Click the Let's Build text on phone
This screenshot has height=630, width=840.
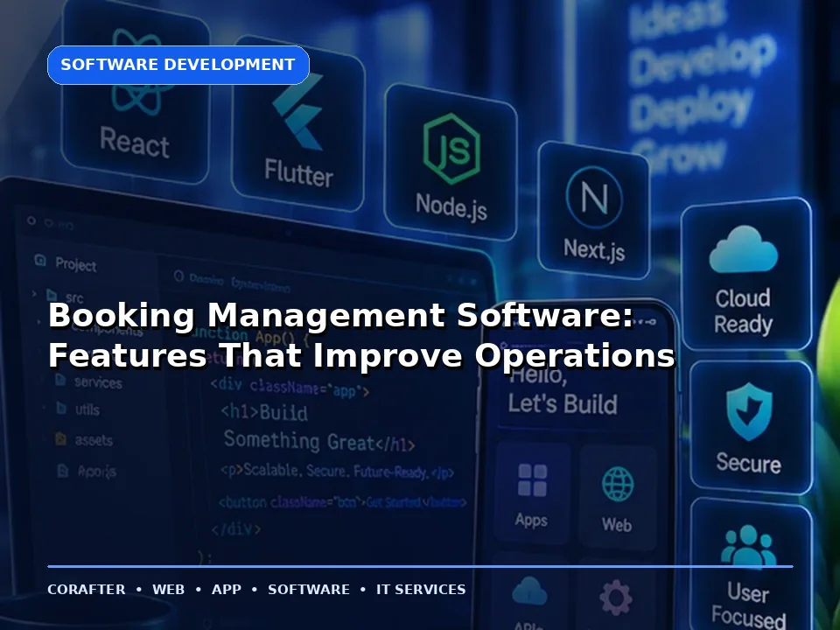click(x=563, y=403)
